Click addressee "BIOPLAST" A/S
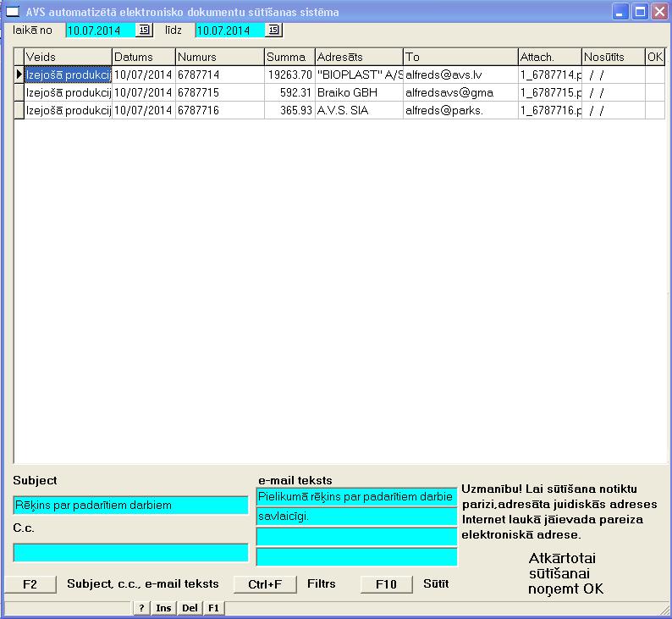Image resolution: width=672 pixels, height=619 pixels. coord(359,75)
